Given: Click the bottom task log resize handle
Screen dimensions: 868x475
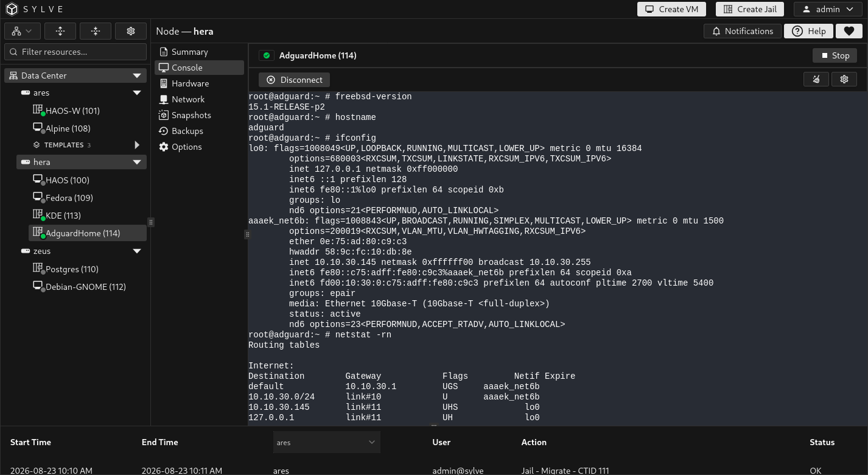Looking at the screenshot, I should 434,426.
